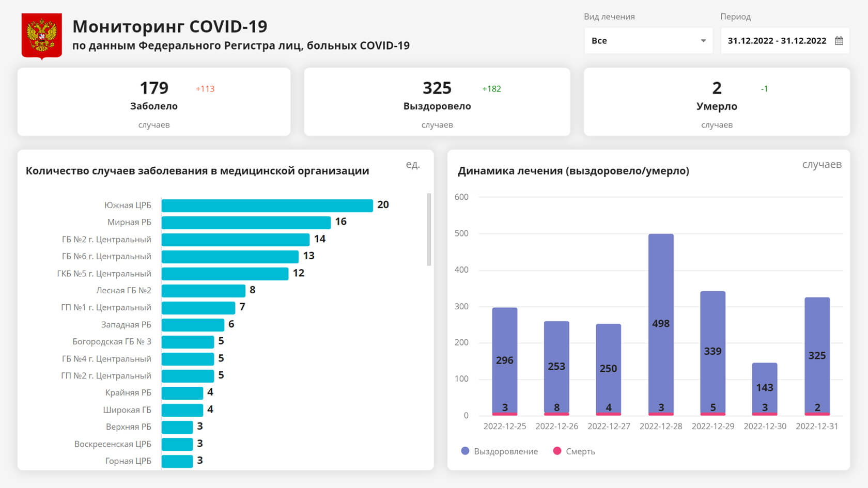The height and width of the screenshot is (488, 868).
Task: Click the -1 change indicator
Action: (x=764, y=89)
